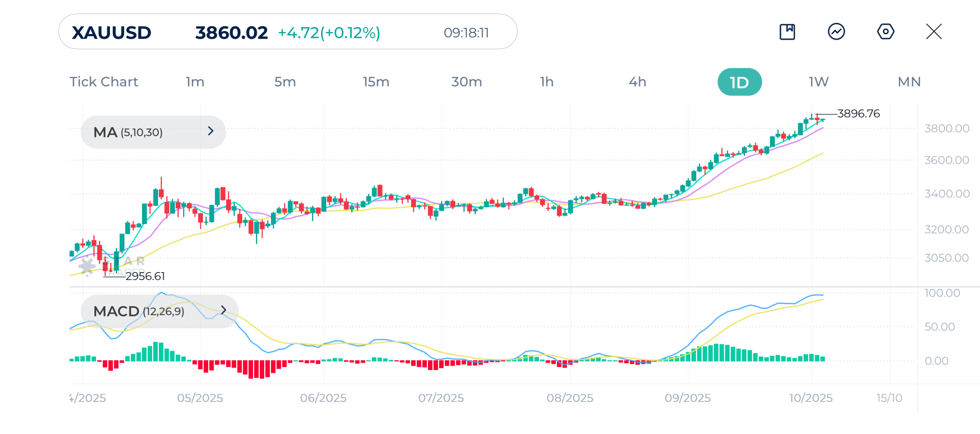Open the hexagon settings icon
This screenshot has height=434, width=980.
pos(885,32)
